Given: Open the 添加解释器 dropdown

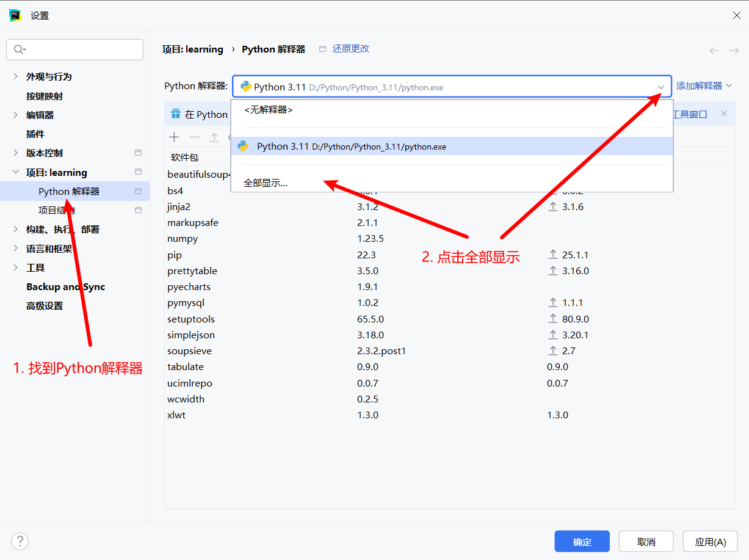Looking at the screenshot, I should 704,86.
